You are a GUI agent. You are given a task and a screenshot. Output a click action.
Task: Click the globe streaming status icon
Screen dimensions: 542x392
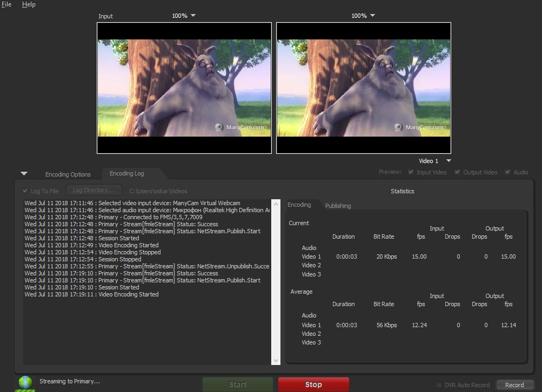pyautogui.click(x=25, y=382)
